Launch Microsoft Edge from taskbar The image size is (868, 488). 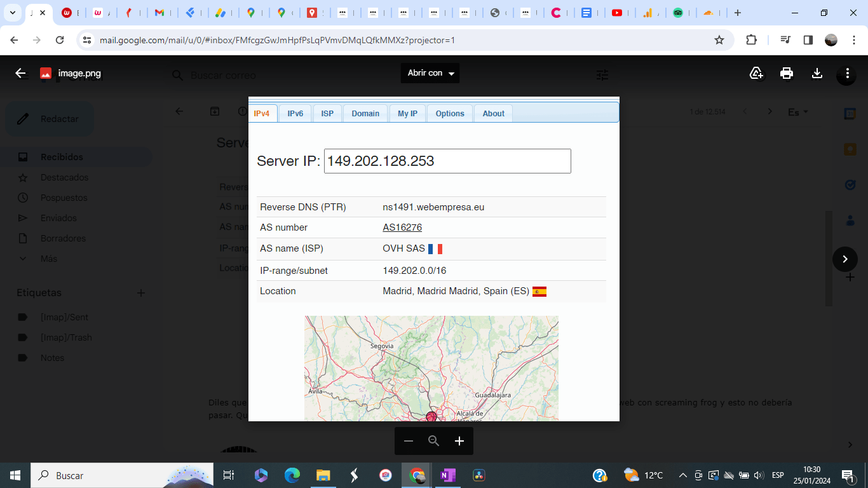pos(292,475)
